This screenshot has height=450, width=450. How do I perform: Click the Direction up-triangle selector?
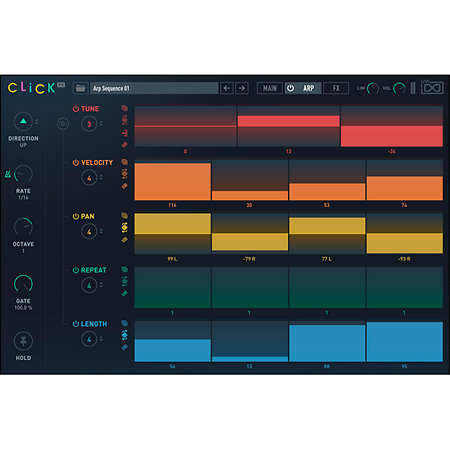click(23, 121)
